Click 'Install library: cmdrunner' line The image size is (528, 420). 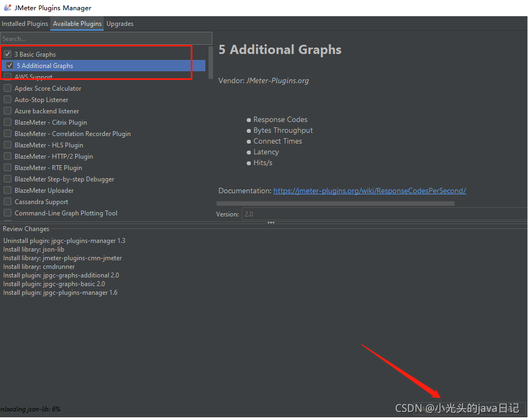pyautogui.click(x=39, y=267)
